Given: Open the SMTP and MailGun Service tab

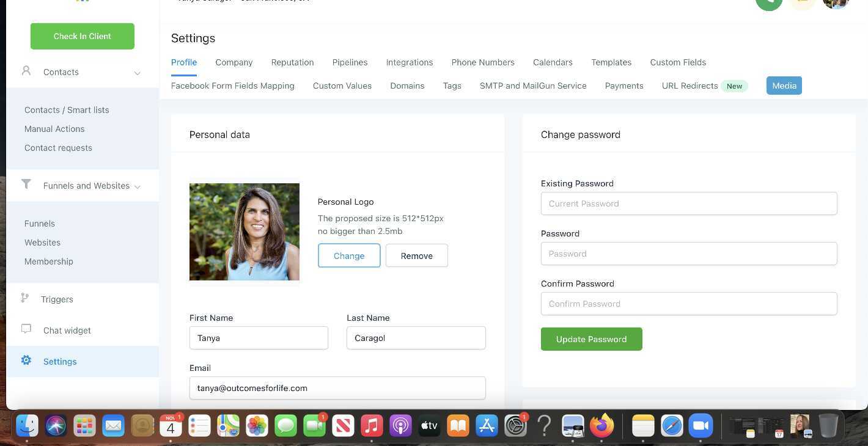Looking at the screenshot, I should point(533,86).
